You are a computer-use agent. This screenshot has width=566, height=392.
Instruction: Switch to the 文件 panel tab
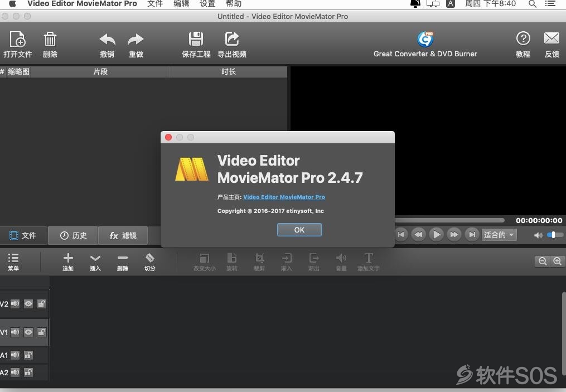23,235
